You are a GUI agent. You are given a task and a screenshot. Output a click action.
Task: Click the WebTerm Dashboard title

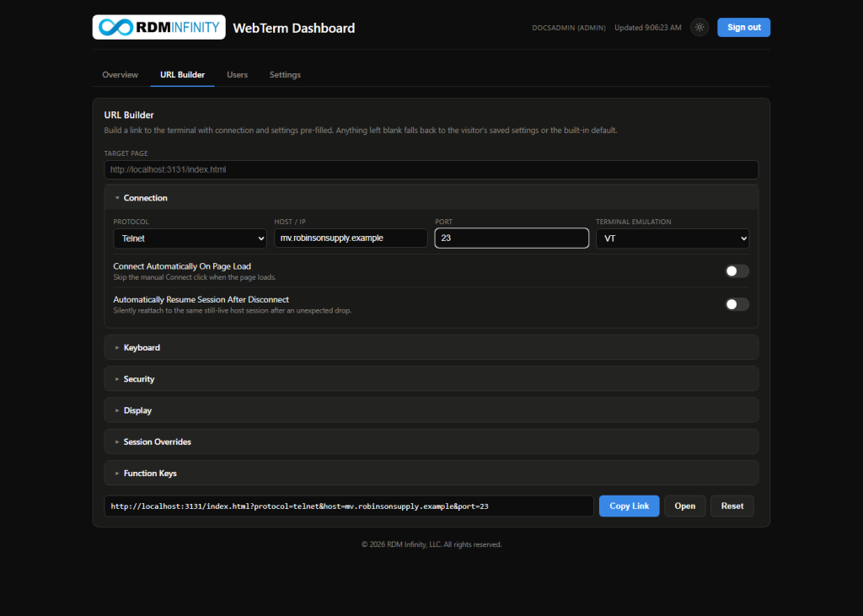[x=294, y=28]
